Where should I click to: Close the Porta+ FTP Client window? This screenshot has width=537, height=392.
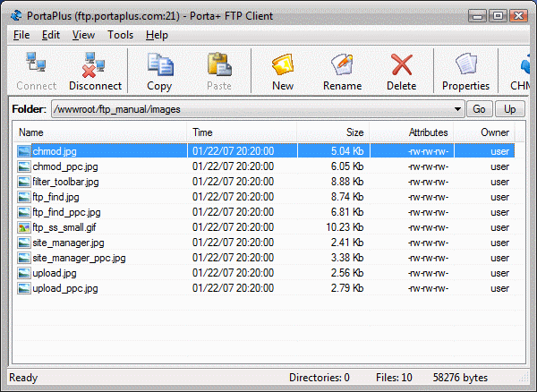click(x=518, y=16)
